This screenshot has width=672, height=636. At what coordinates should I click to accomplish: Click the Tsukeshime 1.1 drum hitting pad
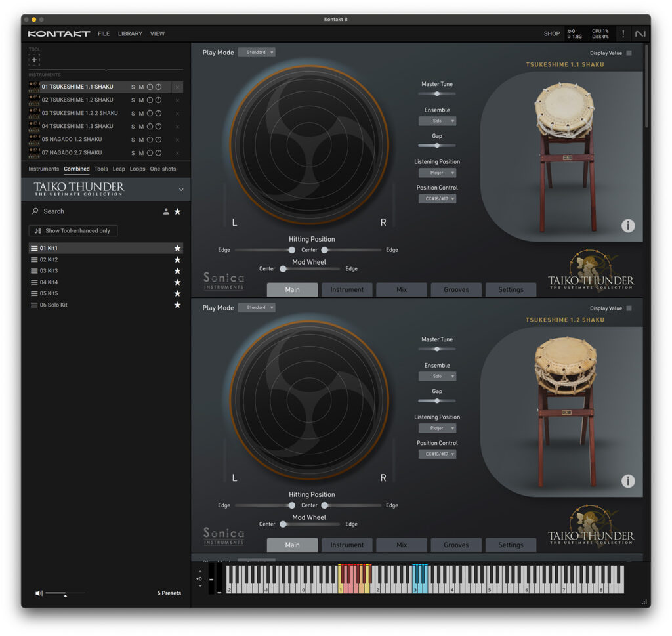tap(309, 144)
